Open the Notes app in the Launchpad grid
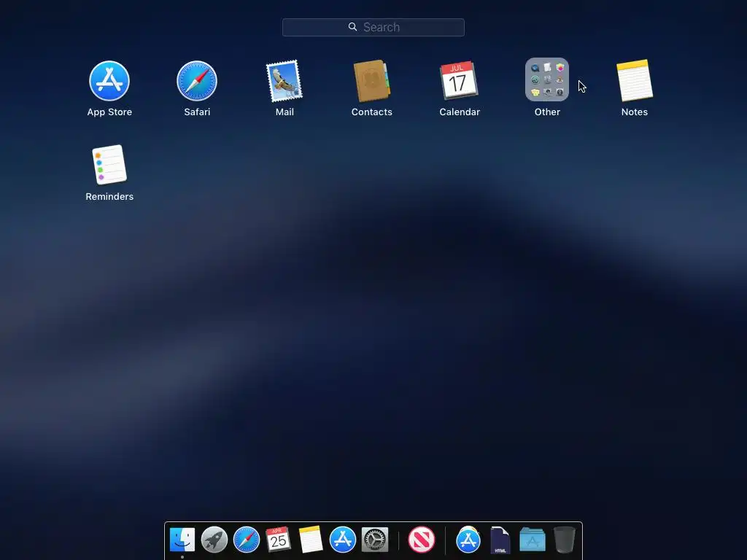 [x=635, y=80]
